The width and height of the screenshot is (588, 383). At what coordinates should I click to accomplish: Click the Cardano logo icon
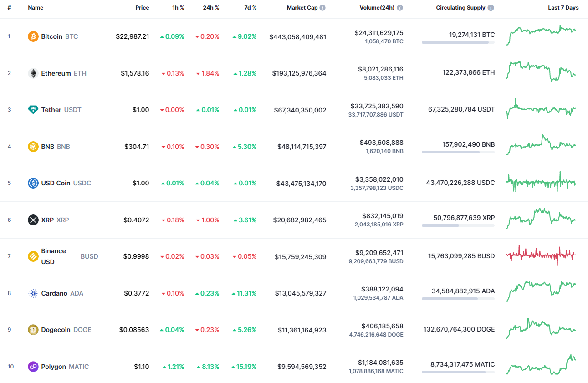tap(32, 293)
